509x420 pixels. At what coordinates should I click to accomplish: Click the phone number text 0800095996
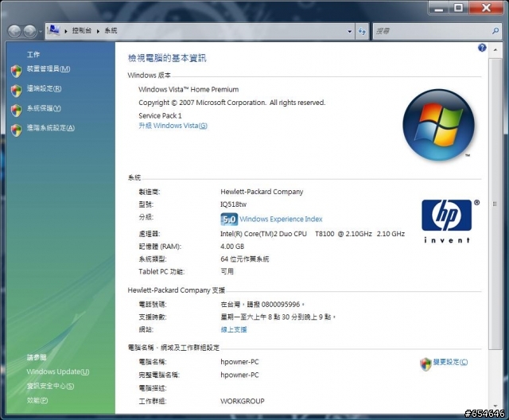(x=281, y=305)
